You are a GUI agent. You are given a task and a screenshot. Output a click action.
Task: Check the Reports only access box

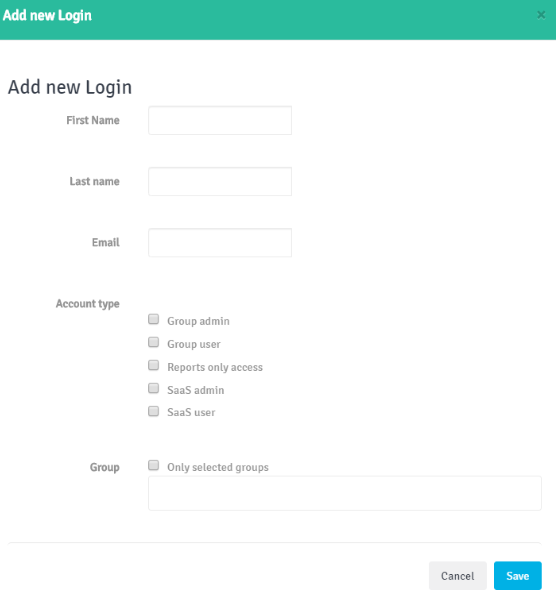[154, 365]
